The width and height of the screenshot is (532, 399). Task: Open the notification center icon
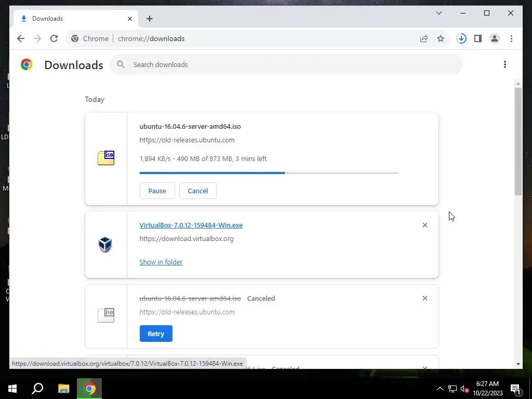pos(515,389)
